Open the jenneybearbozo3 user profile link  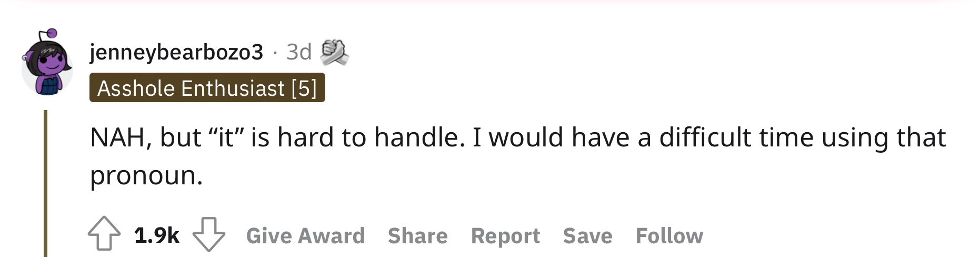176,52
